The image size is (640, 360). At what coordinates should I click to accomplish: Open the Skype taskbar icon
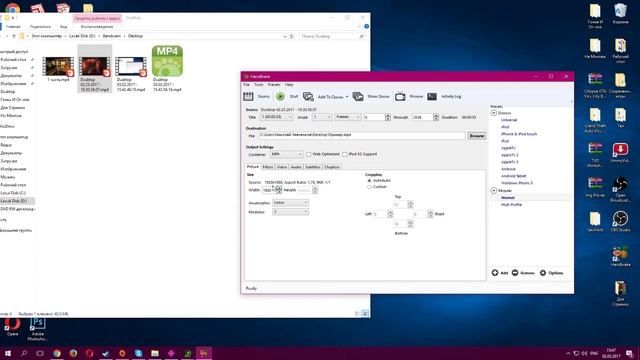138,353
